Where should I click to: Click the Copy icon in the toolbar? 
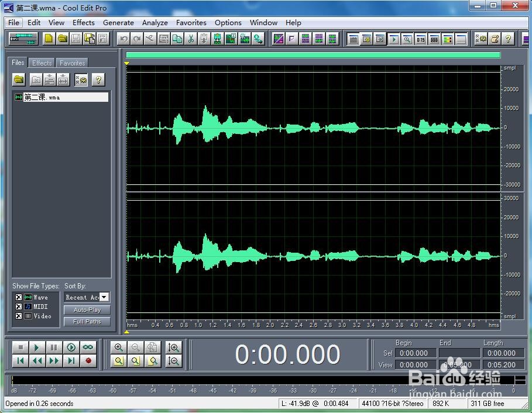[177, 39]
